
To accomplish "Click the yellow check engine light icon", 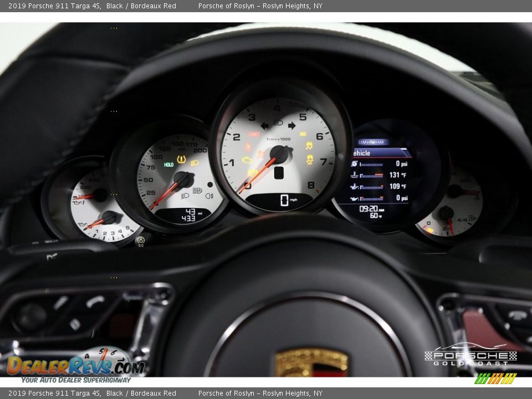I will point(247,160).
